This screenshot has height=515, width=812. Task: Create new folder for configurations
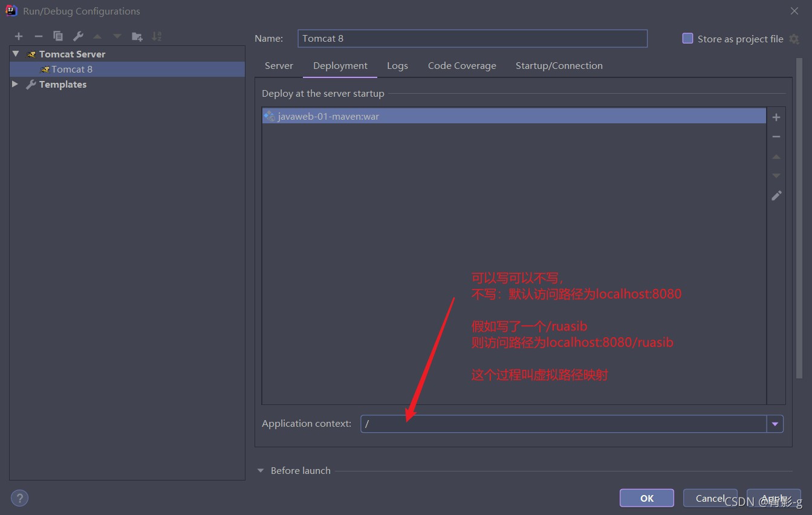[137, 36]
